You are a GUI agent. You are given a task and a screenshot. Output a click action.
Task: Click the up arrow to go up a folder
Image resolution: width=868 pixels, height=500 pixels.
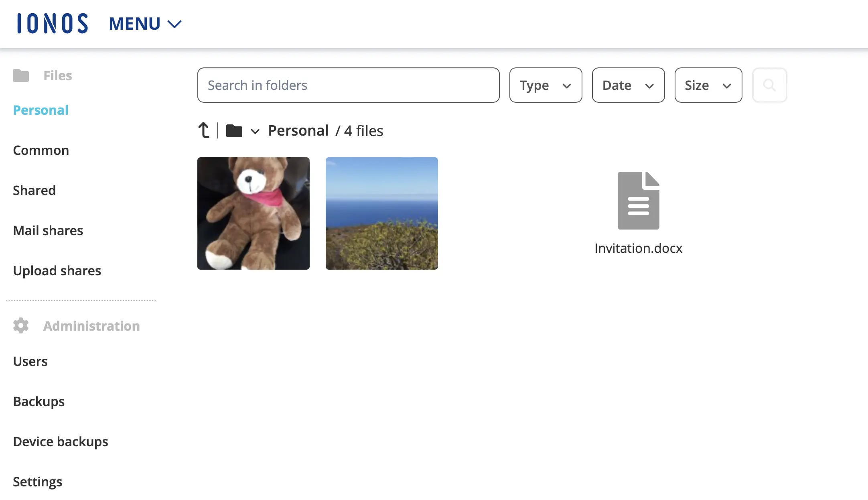[204, 130]
